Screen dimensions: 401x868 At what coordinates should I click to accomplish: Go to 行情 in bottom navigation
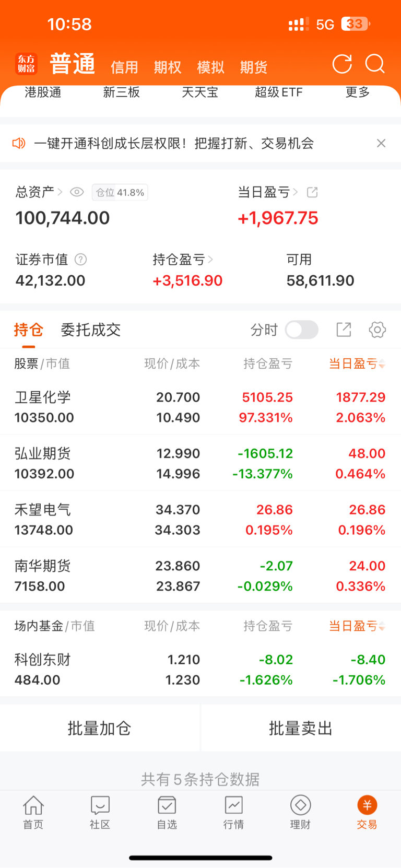[233, 813]
